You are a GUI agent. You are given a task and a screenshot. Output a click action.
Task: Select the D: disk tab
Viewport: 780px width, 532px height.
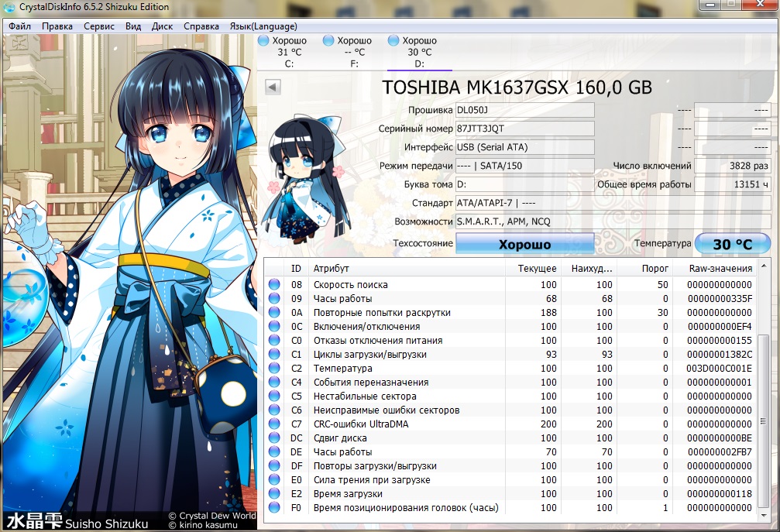(x=419, y=52)
